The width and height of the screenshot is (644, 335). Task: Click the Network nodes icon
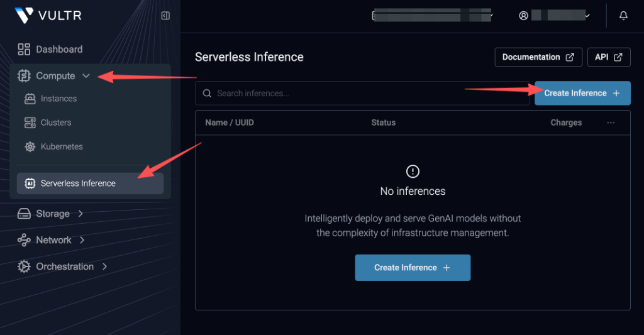24,240
